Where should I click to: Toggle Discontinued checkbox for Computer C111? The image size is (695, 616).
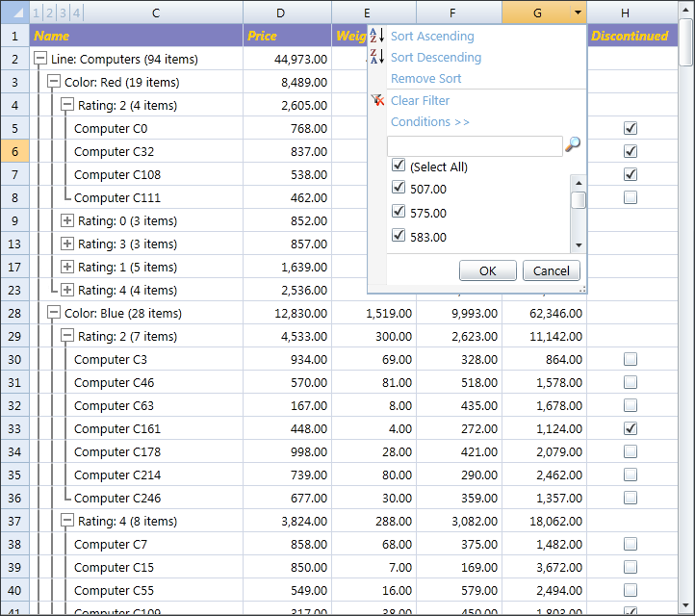pos(631,197)
